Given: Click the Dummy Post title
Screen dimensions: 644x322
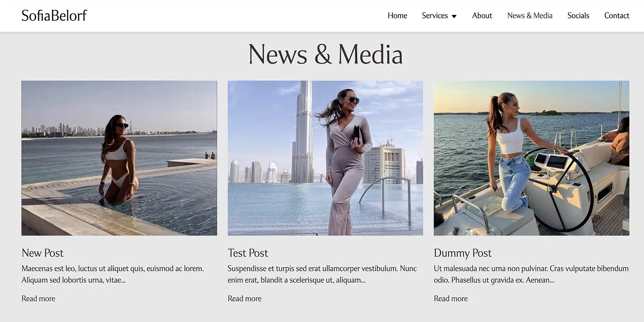Looking at the screenshot, I should (x=463, y=253).
